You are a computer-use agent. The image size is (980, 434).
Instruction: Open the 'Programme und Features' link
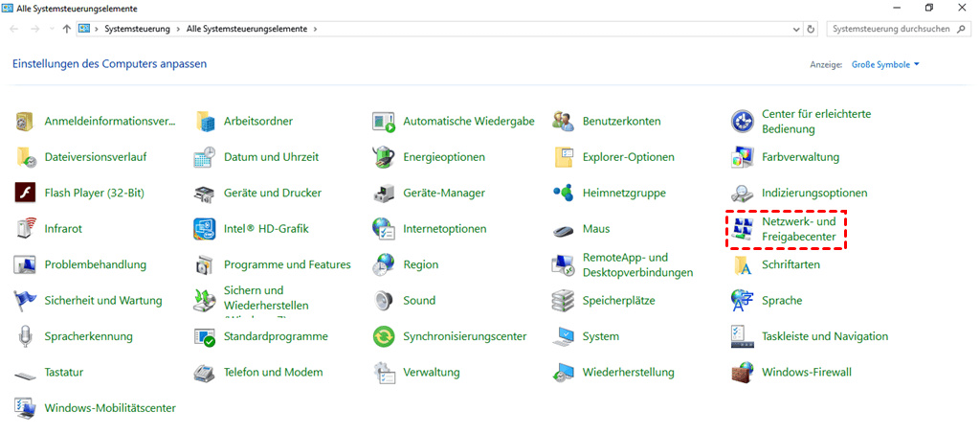pyautogui.click(x=287, y=264)
